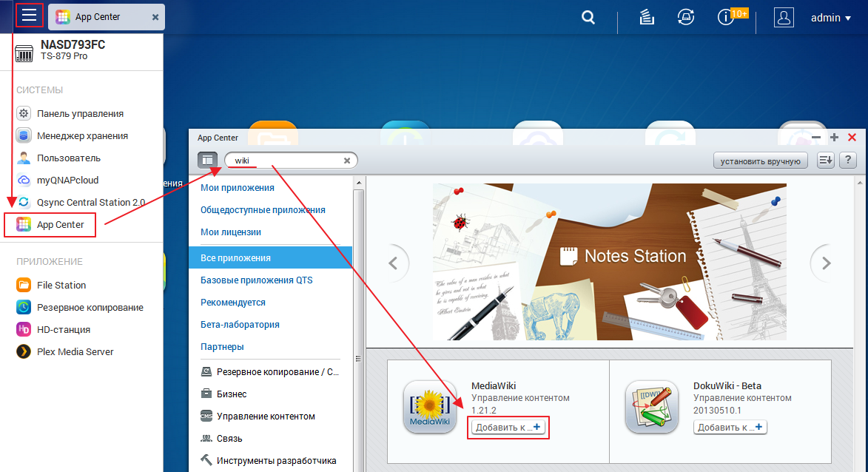Image resolution: width=868 pixels, height=472 pixels.
Task: Launch Qsync Central Station 2.0
Action: click(x=91, y=202)
